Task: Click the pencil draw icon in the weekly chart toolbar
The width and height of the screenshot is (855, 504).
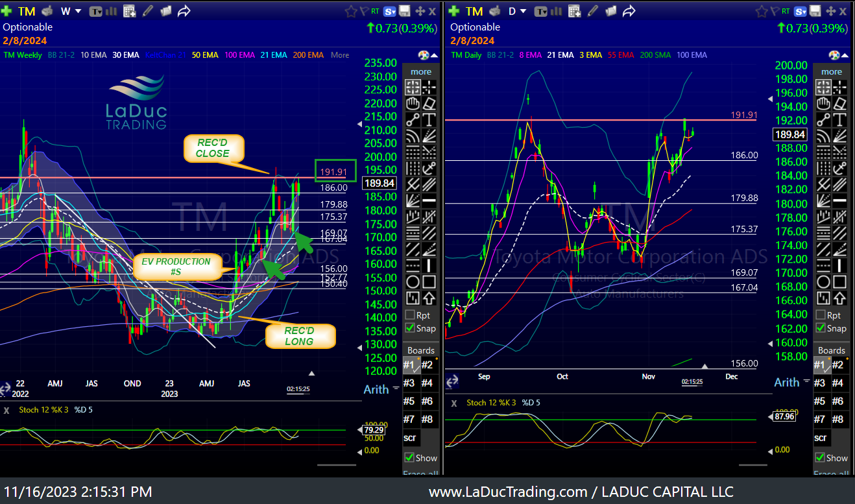Action: [148, 10]
